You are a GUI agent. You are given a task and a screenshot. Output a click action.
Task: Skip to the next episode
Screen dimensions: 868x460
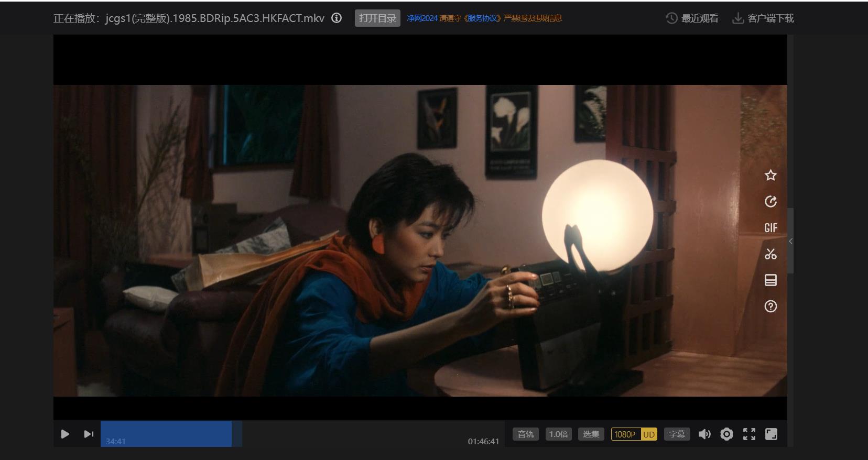pyautogui.click(x=89, y=434)
